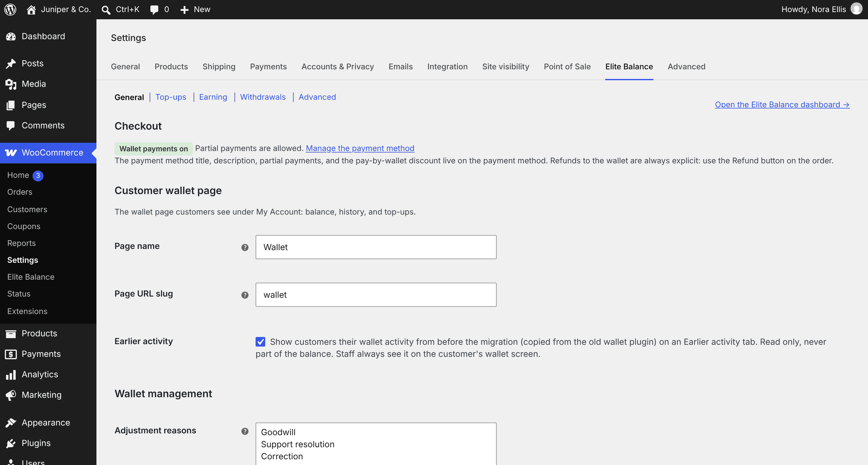Click the Page name input field
Screen dimensions: 868x465
pos(376,247)
